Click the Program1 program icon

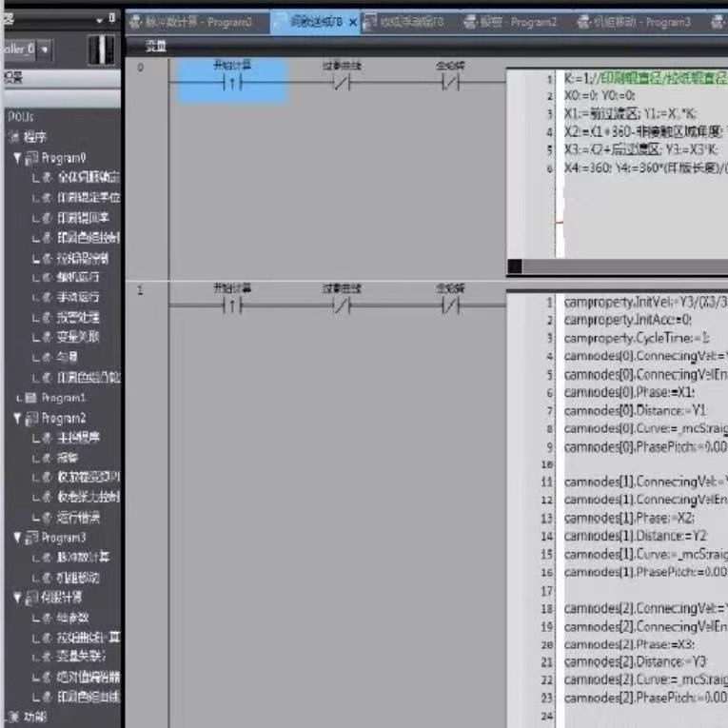tap(30, 398)
